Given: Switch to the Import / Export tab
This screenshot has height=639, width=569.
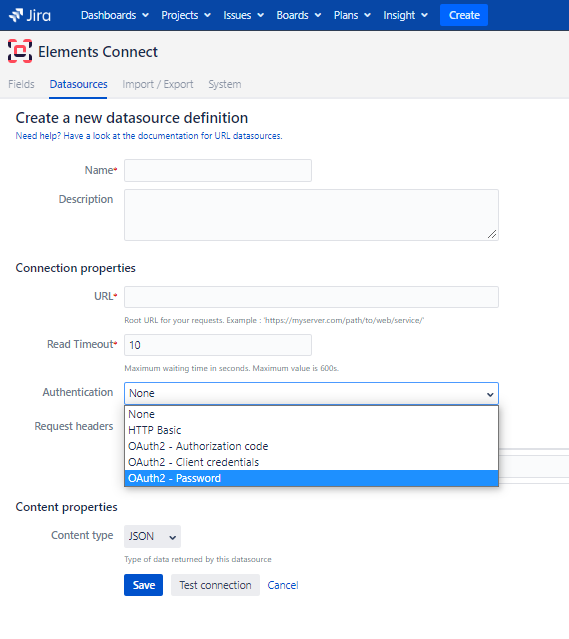Looking at the screenshot, I should pos(158,84).
